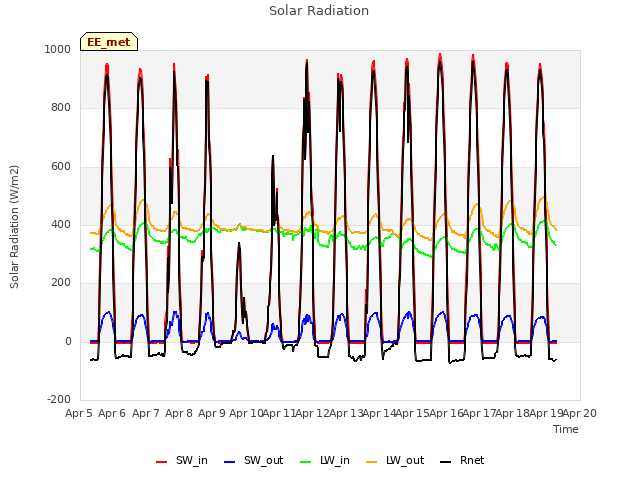Screen dimensions: 640x480
Task: Click the Apr 7 x-axis label
Action: tap(146, 413)
